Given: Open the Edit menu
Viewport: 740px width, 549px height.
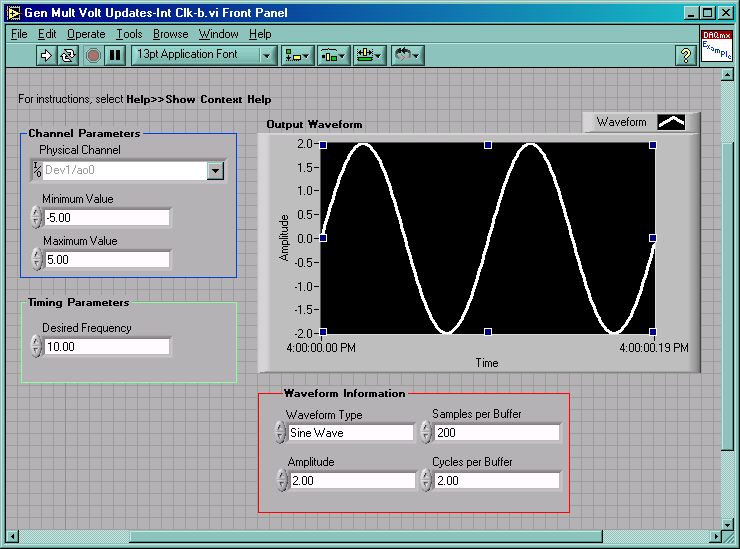Looking at the screenshot, I should pyautogui.click(x=47, y=34).
